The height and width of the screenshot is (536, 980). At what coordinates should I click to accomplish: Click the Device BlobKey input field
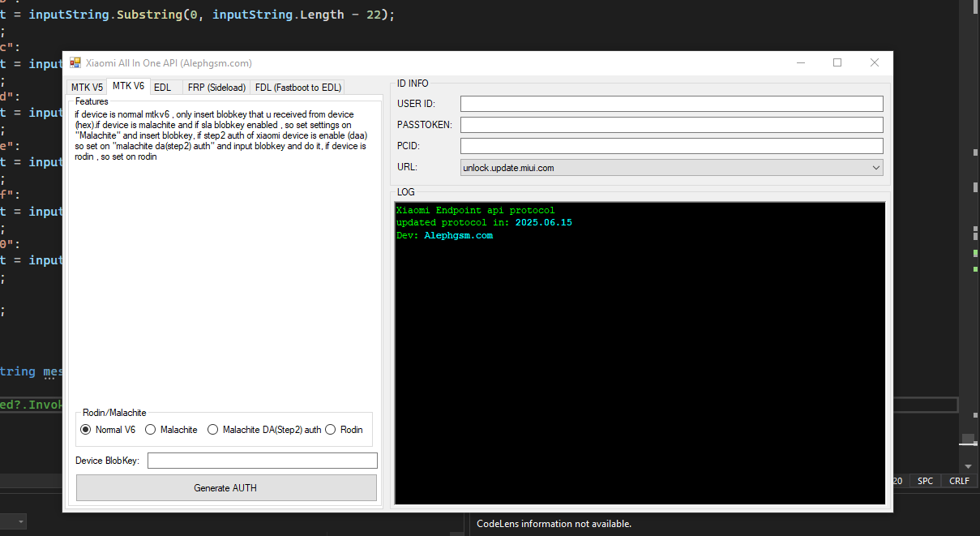(263, 461)
